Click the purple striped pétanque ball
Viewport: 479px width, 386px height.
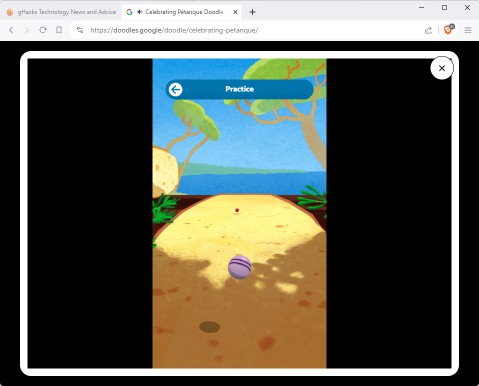pos(239,267)
